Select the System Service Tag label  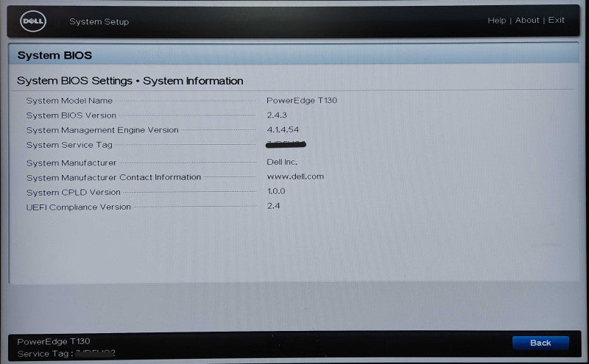pos(69,145)
